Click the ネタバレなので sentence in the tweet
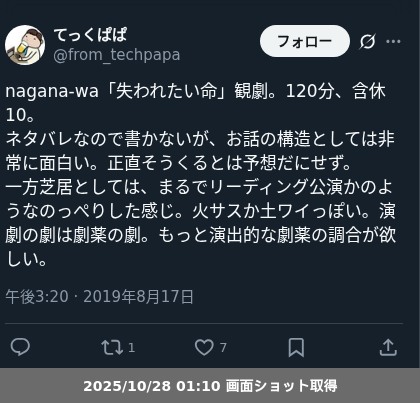This screenshot has width=420, height=403. (64, 139)
